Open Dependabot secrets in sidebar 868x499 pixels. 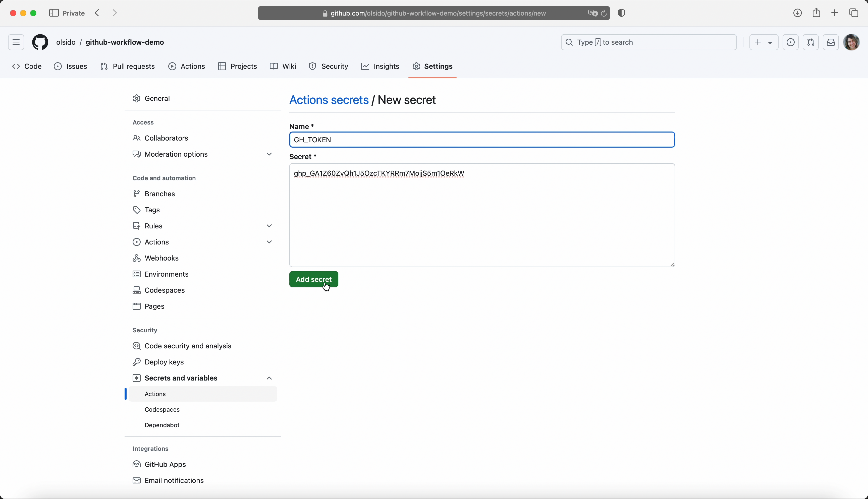[x=162, y=425]
